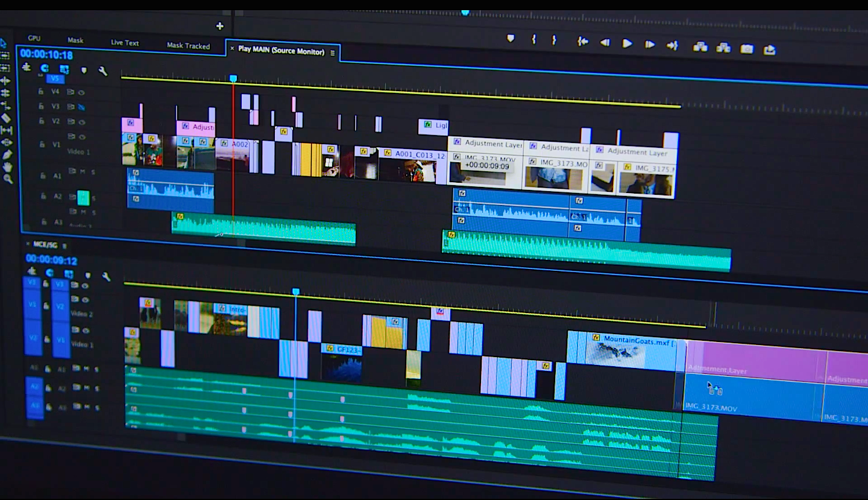Switch to the Live Text tab

click(125, 43)
